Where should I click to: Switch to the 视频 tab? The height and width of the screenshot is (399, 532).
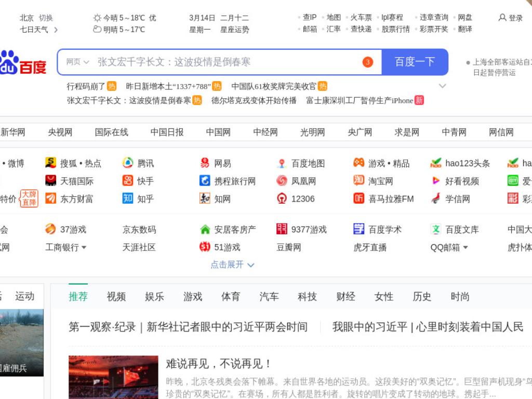coord(116,297)
